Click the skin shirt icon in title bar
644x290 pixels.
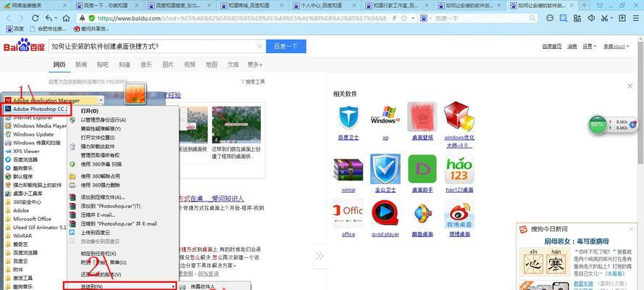point(599,5)
